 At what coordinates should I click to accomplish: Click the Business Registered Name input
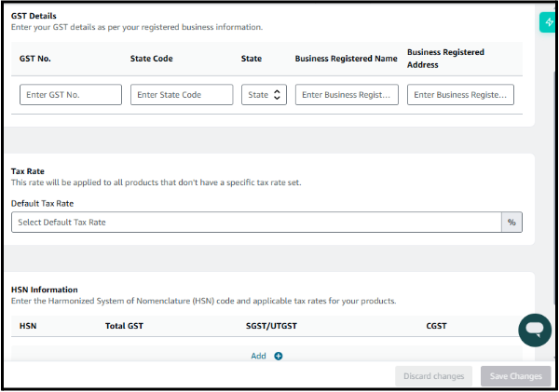(347, 95)
